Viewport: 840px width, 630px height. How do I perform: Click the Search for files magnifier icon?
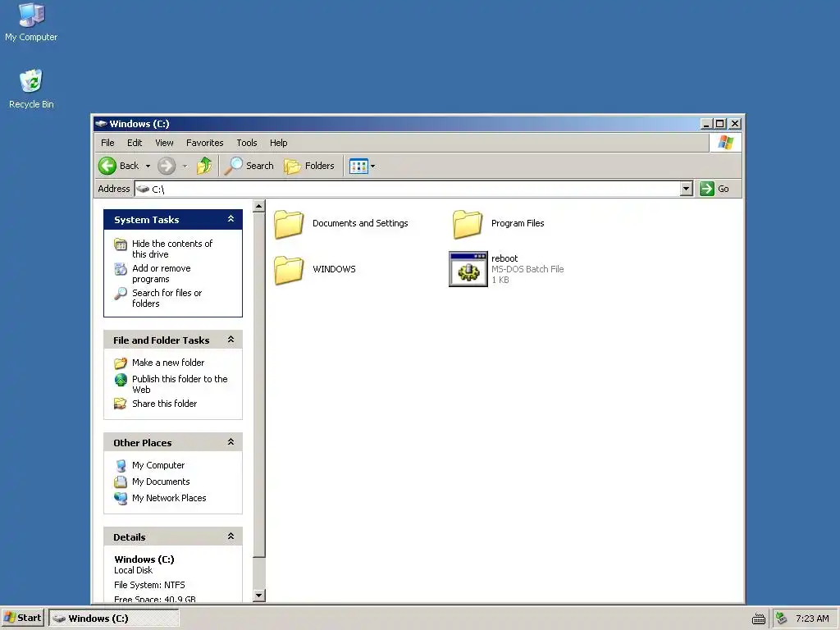point(121,294)
